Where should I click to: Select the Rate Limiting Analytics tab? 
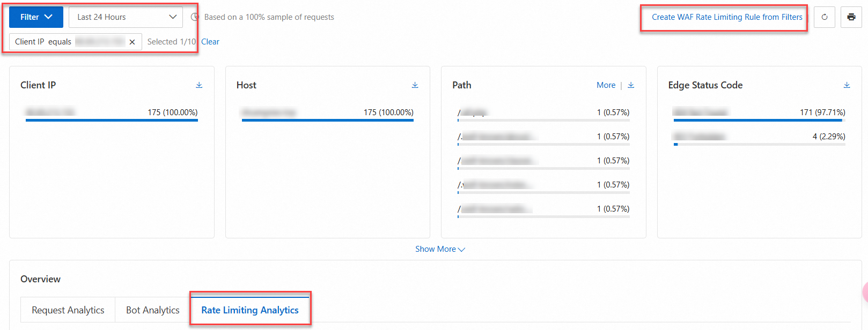click(250, 310)
